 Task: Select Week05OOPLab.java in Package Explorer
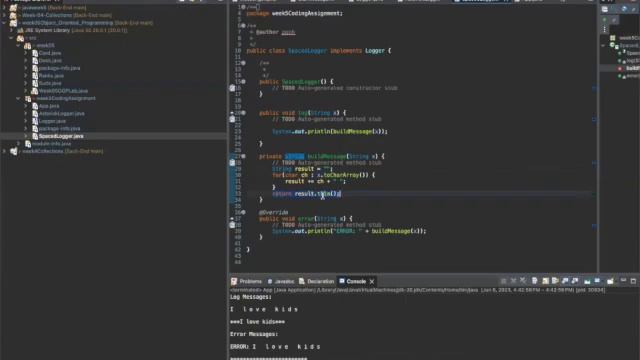[63, 91]
